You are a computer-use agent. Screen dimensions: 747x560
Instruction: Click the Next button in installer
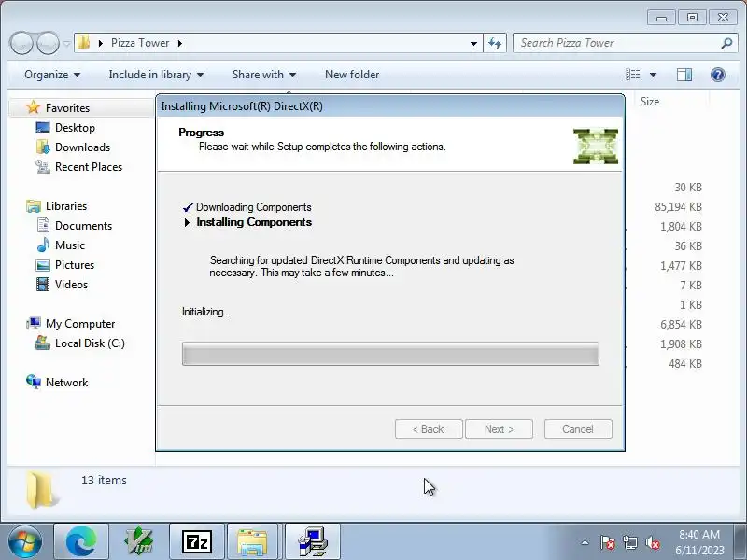(x=499, y=429)
